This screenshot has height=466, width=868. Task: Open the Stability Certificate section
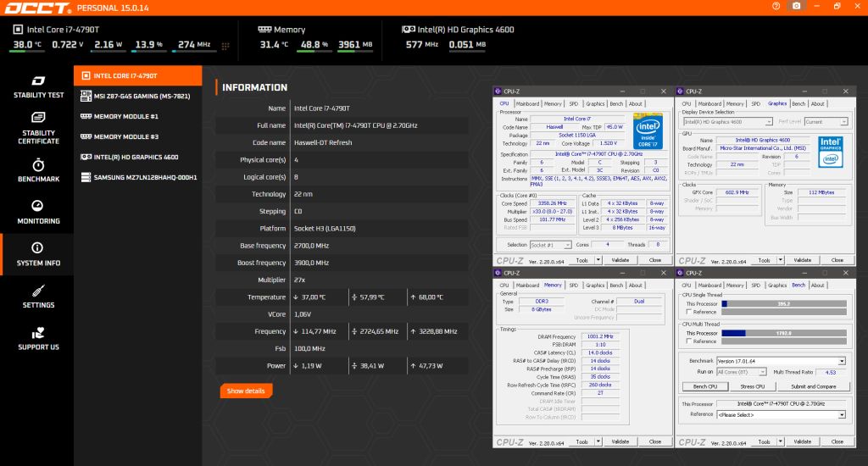(x=37, y=128)
